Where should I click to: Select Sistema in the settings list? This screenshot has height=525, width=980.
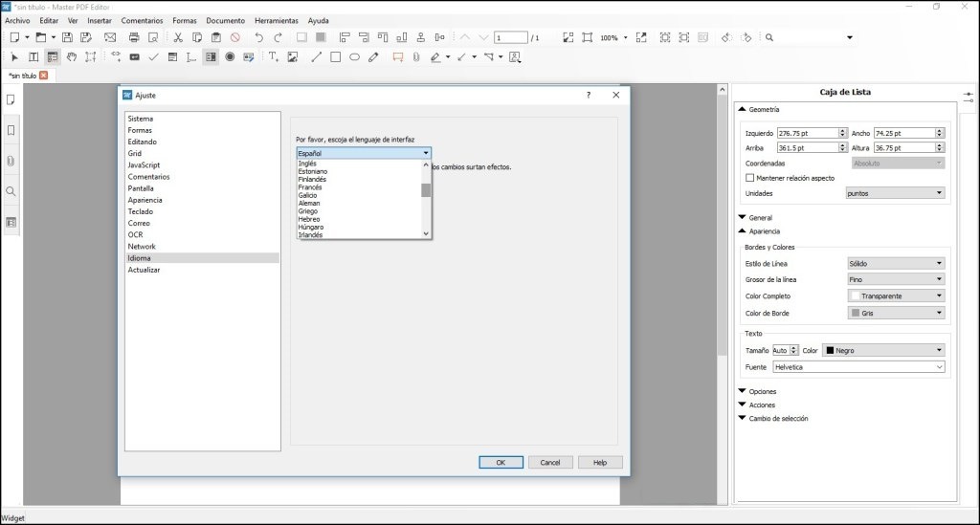pos(202,119)
